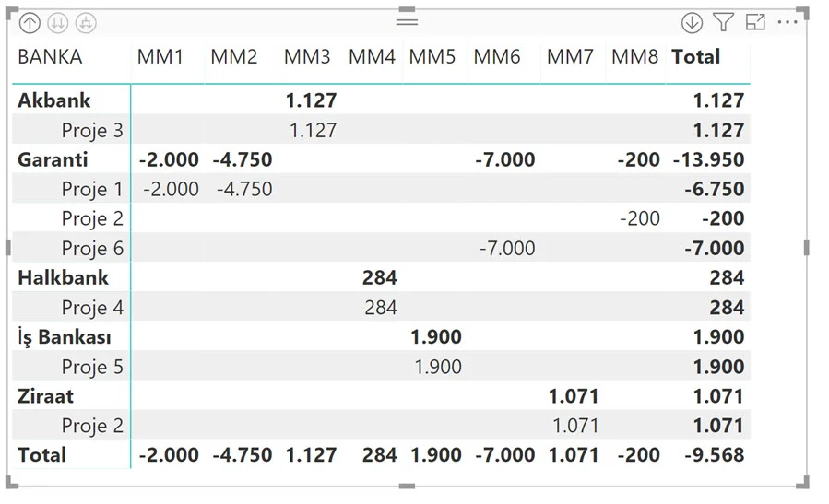Select the MM7 column header

point(569,57)
